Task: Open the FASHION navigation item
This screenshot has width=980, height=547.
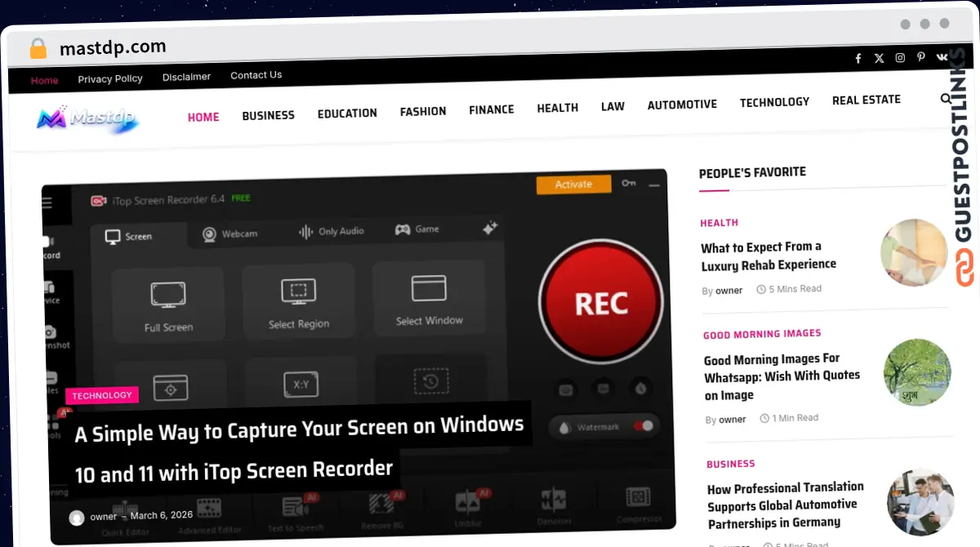Action: tap(423, 111)
